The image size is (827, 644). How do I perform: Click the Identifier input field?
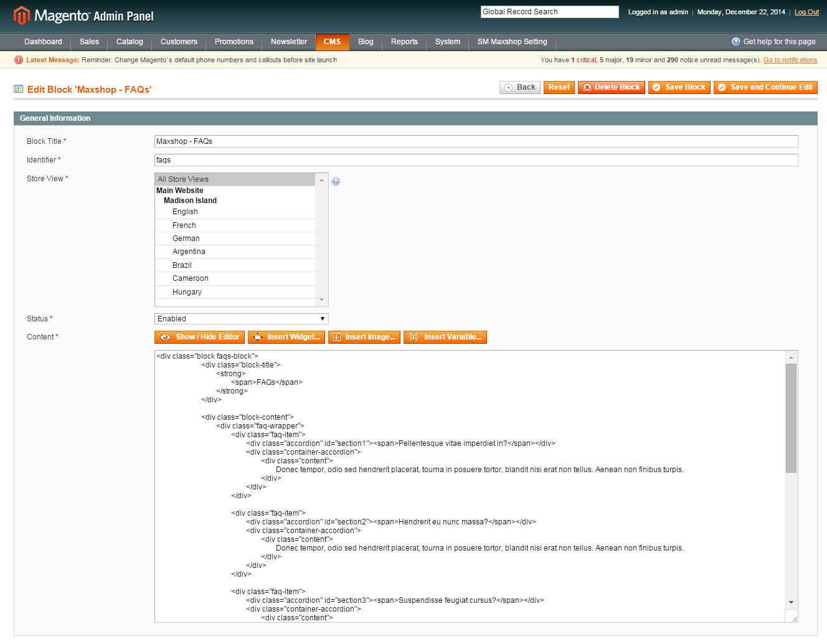tap(476, 160)
